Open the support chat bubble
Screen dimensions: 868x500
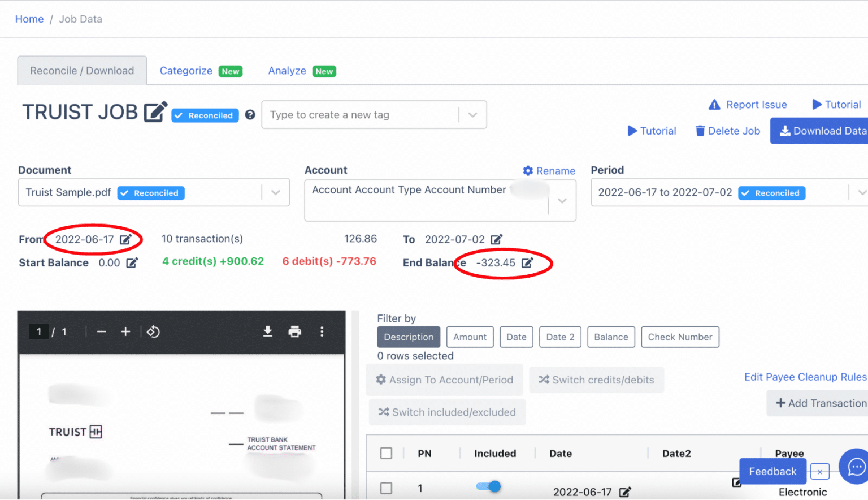tap(854, 467)
